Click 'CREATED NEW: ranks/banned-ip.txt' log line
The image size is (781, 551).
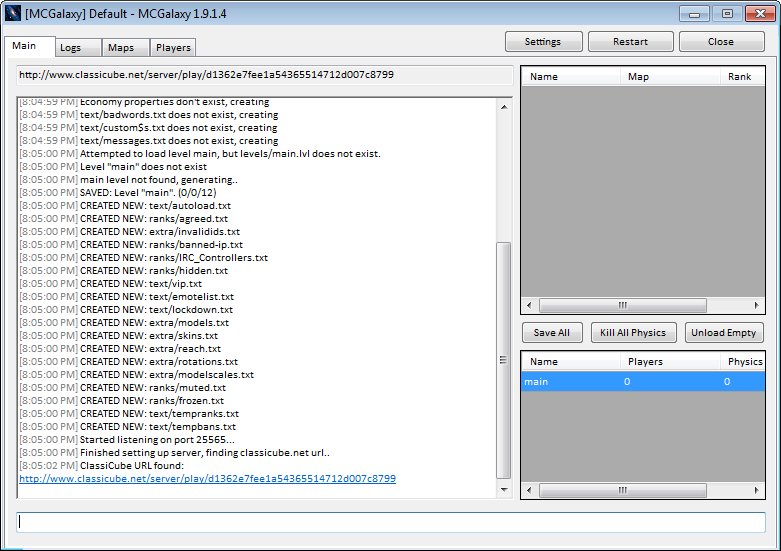click(131, 245)
